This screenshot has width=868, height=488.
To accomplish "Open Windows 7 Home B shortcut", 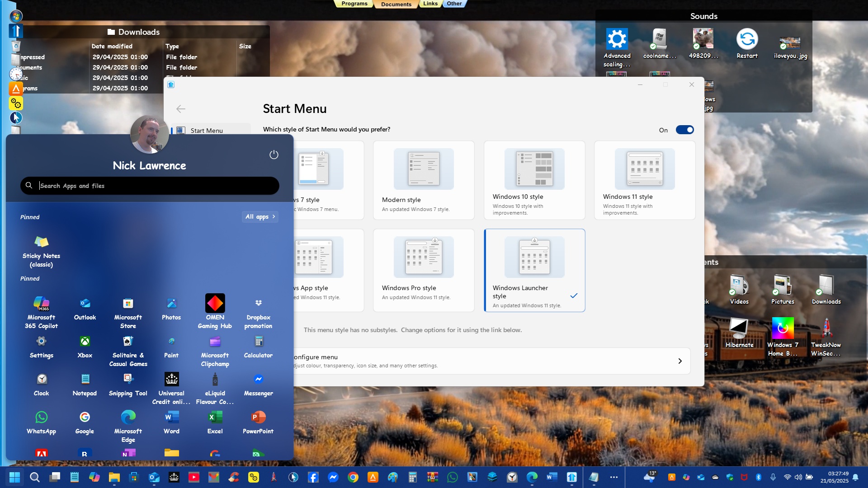I will point(783,337).
